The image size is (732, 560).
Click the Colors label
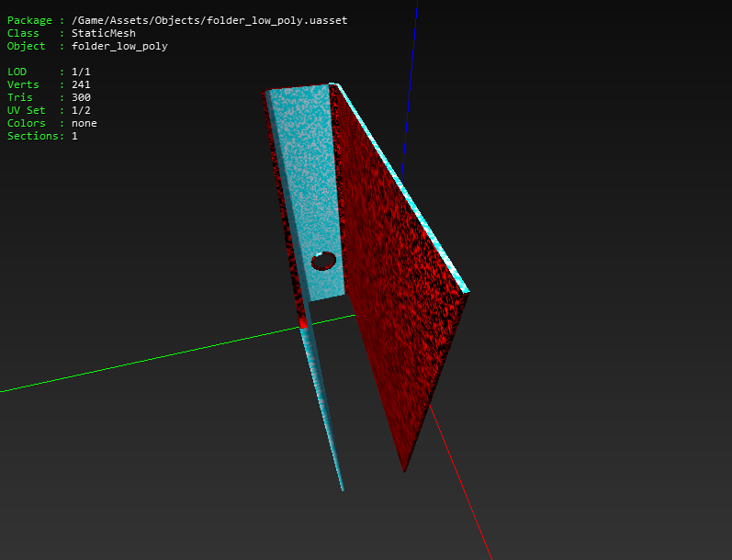26,123
